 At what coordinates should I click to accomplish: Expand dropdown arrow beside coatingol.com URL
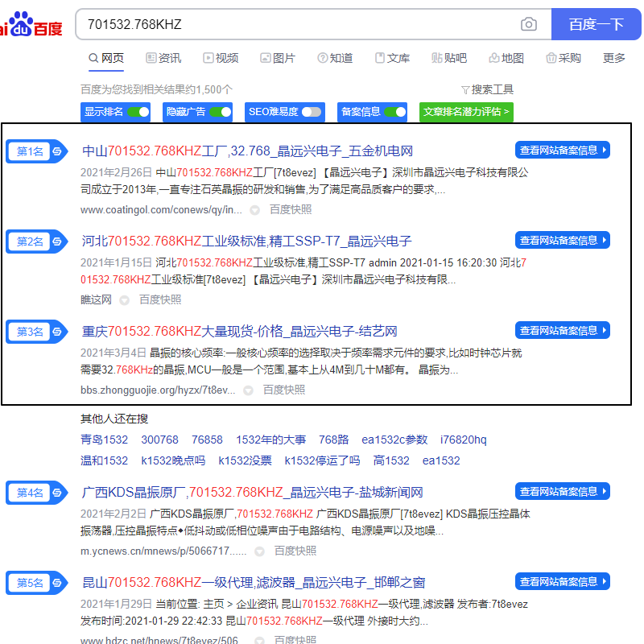[x=255, y=210]
